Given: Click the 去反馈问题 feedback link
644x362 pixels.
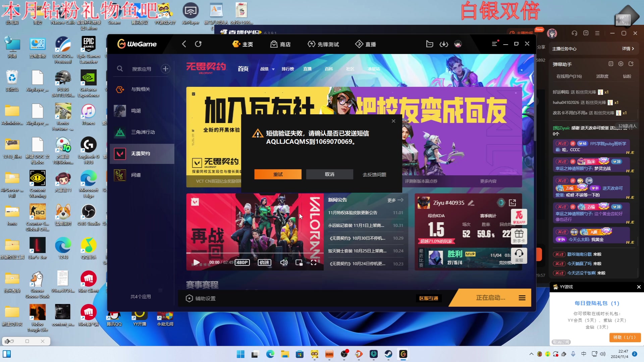Looking at the screenshot, I should click(x=374, y=175).
